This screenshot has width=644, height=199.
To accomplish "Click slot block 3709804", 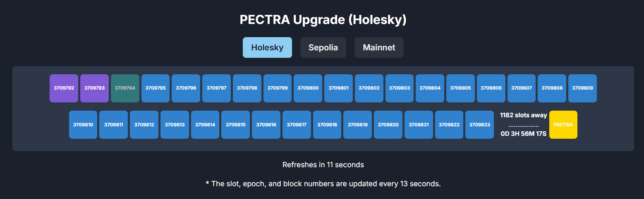I will (x=430, y=88).
